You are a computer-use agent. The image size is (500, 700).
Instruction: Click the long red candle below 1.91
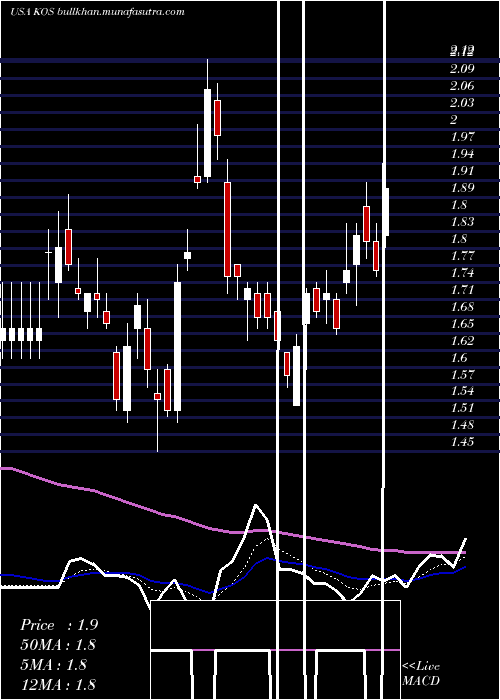(x=228, y=229)
